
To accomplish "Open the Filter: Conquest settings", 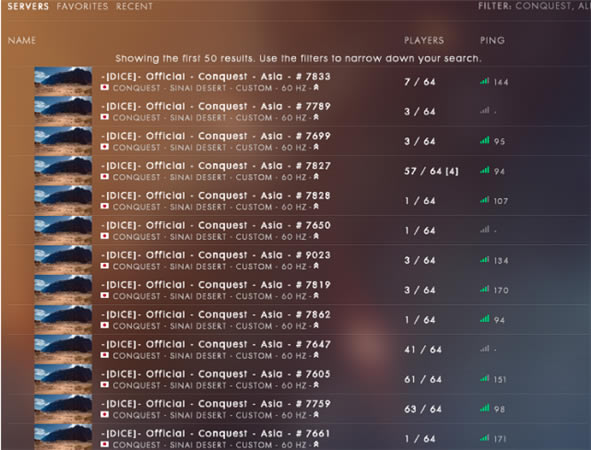I will tap(534, 6).
